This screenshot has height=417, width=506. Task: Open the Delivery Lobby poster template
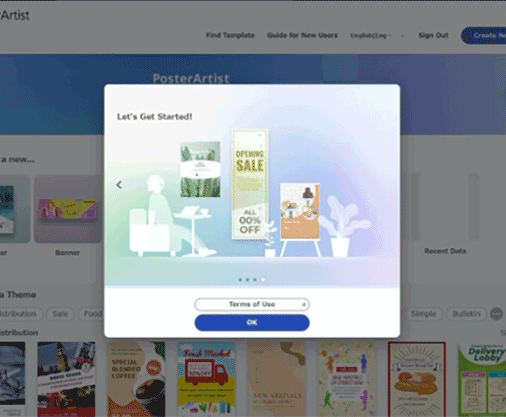point(482,379)
